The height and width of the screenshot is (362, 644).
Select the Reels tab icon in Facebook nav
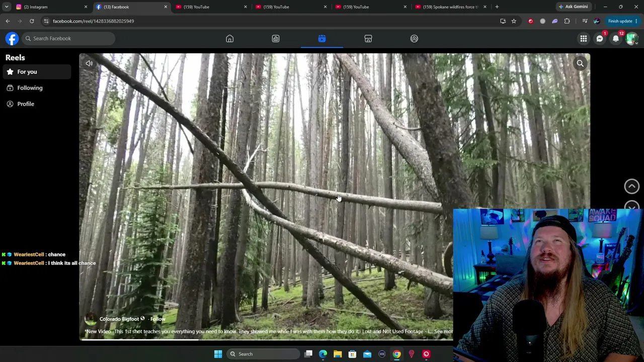(322, 39)
